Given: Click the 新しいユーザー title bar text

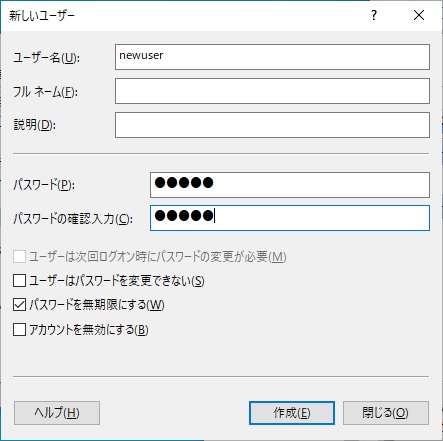Looking at the screenshot, I should pos(42,16).
